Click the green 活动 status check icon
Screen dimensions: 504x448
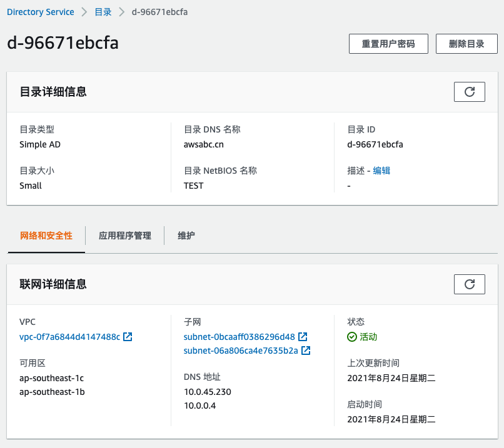pos(352,337)
